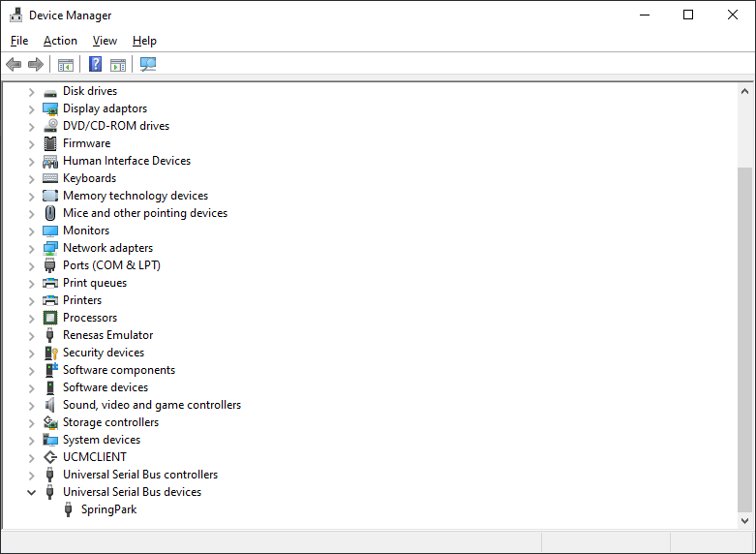Select the Print queues label
This screenshot has height=554, width=756.
pyautogui.click(x=95, y=283)
